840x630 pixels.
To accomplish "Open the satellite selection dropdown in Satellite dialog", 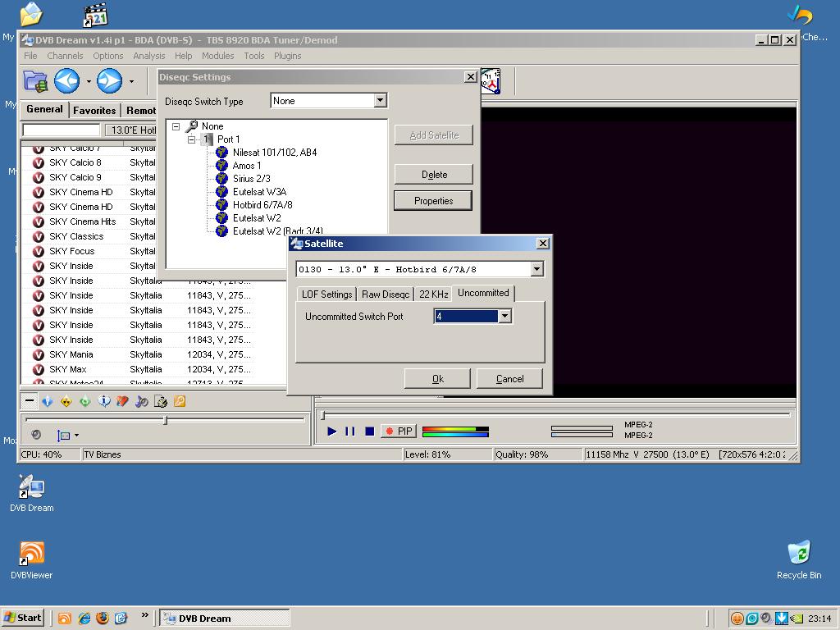I will tap(536, 269).
